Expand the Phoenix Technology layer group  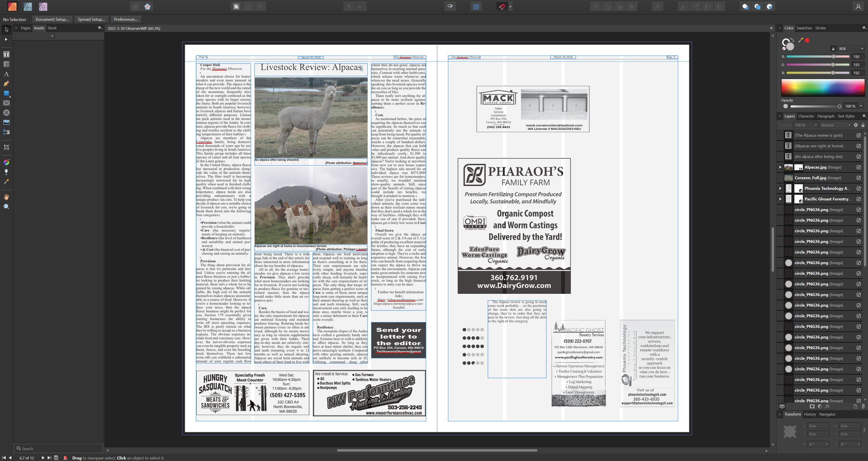pyautogui.click(x=780, y=188)
